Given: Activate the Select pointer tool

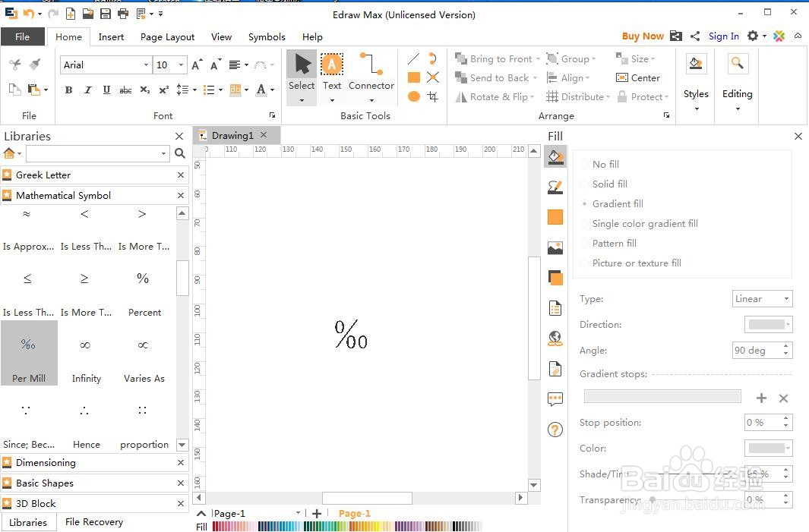Looking at the screenshot, I should [x=302, y=77].
